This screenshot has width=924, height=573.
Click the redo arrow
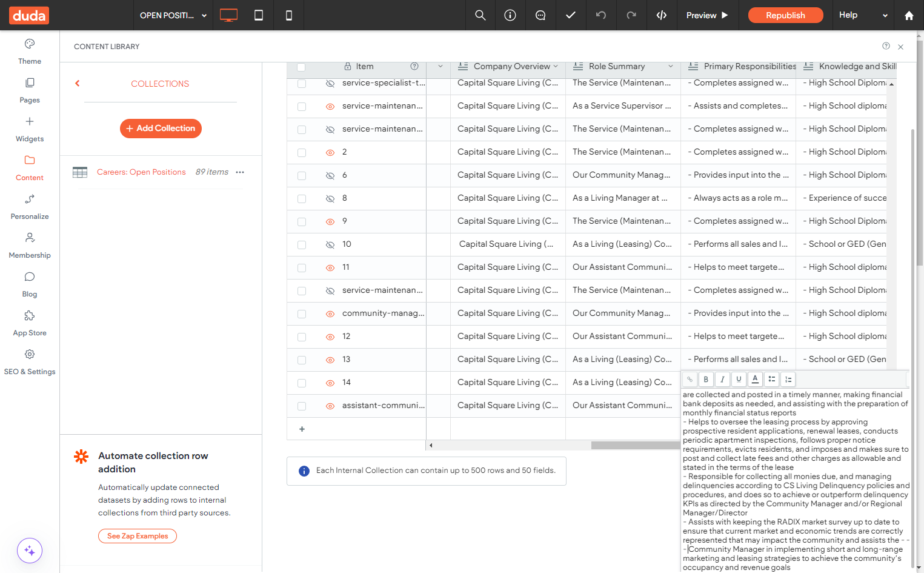(x=631, y=15)
